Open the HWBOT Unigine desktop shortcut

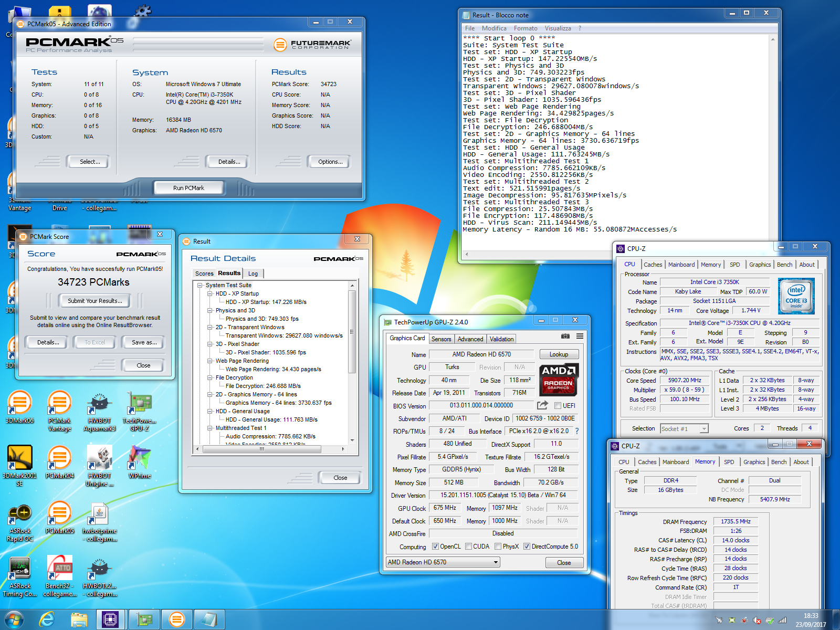tap(99, 466)
